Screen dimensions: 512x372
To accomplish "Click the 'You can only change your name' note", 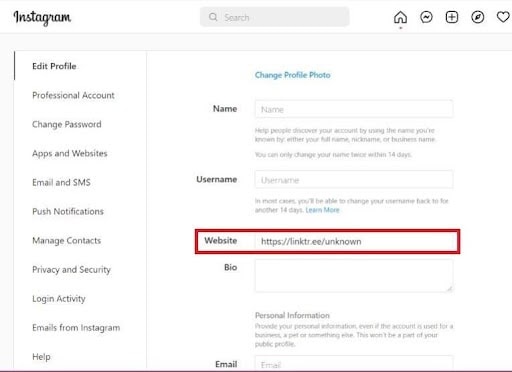I will coord(333,155).
